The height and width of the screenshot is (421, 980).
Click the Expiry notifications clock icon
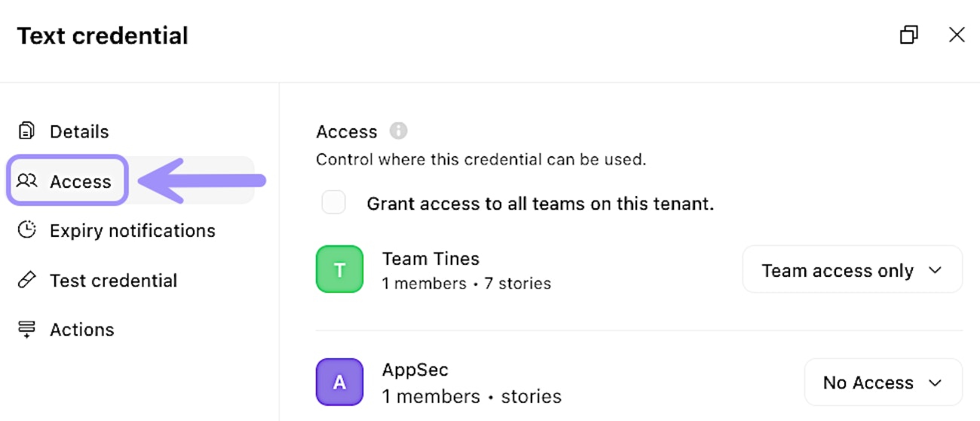(x=27, y=230)
